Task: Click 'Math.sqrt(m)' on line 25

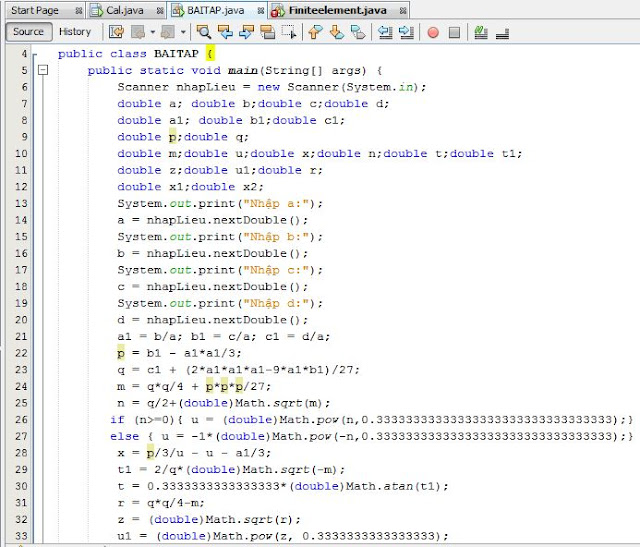Action: 279,403
